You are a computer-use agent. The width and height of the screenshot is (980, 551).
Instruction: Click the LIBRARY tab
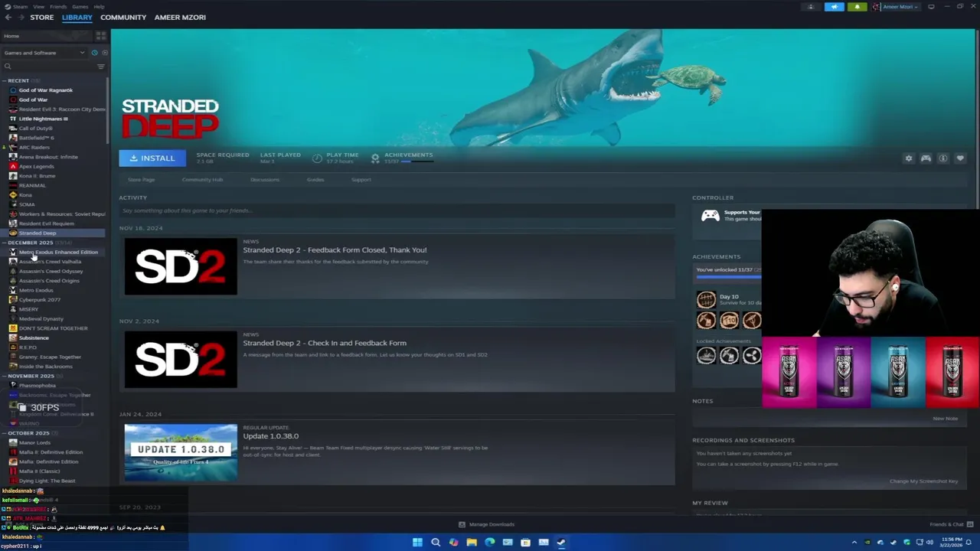[x=77, y=17]
